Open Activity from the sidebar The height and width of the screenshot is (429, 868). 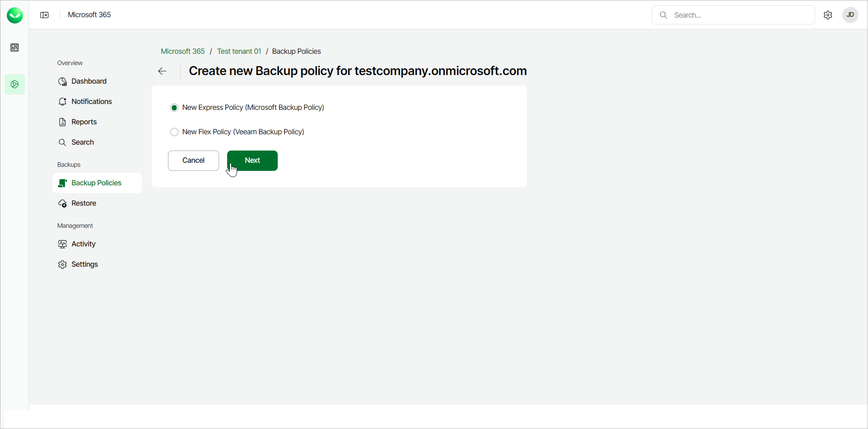[x=97, y=244]
